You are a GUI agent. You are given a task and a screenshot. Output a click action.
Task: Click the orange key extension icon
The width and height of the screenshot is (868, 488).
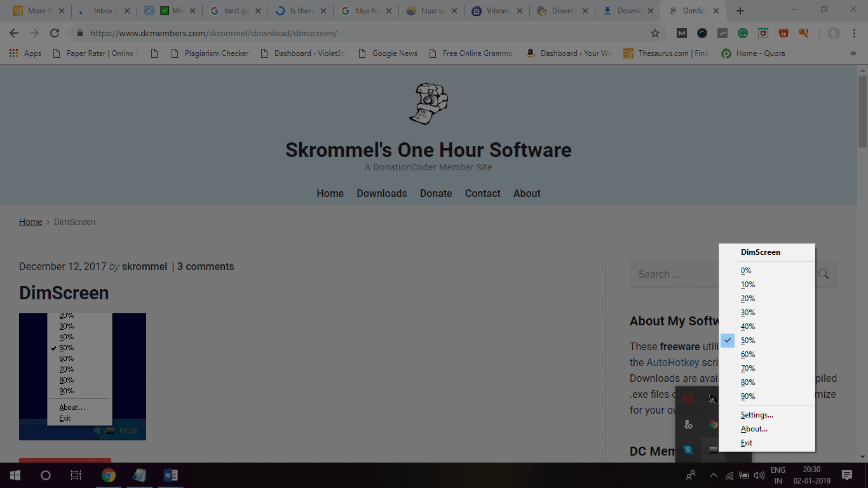tap(804, 33)
